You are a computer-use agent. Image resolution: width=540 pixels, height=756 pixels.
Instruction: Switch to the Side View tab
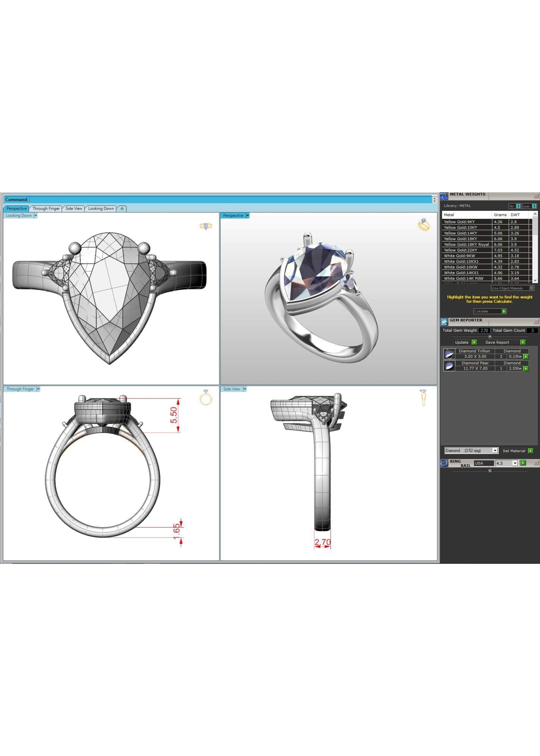pyautogui.click(x=74, y=209)
